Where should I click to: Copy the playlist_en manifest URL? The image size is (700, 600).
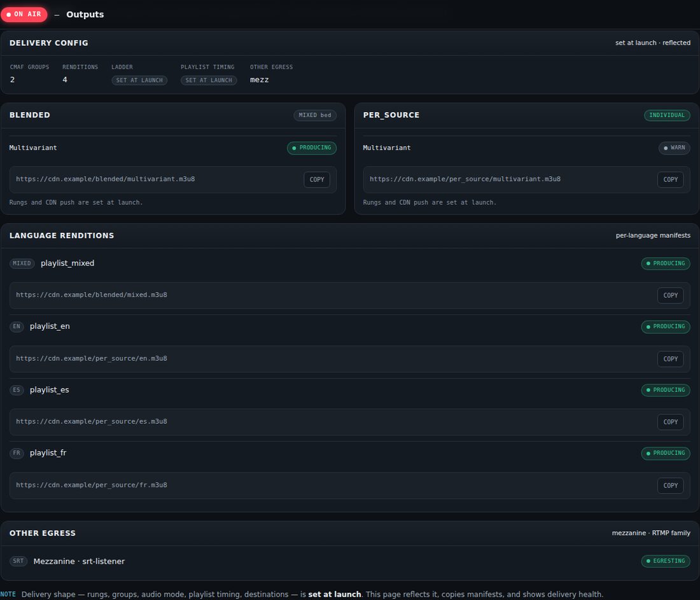point(670,359)
